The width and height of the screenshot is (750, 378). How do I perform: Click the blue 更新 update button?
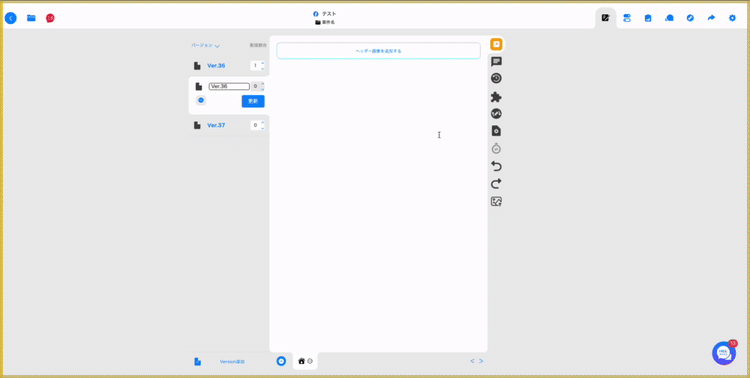coord(253,101)
